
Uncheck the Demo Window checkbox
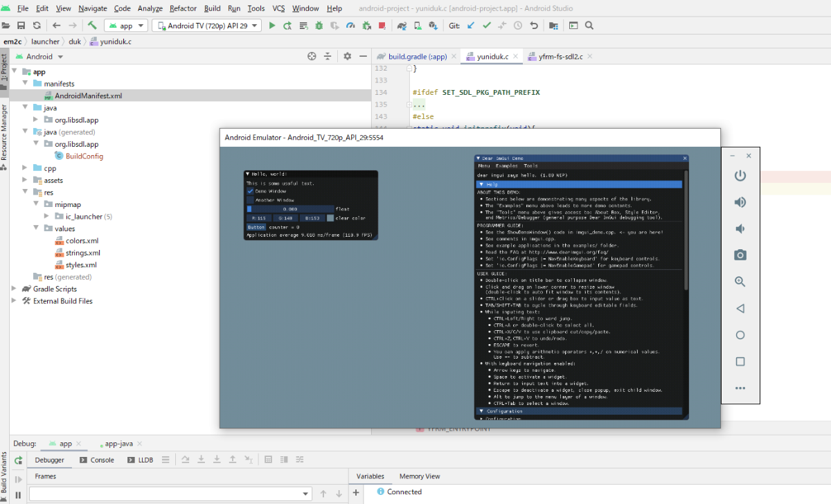(250, 191)
